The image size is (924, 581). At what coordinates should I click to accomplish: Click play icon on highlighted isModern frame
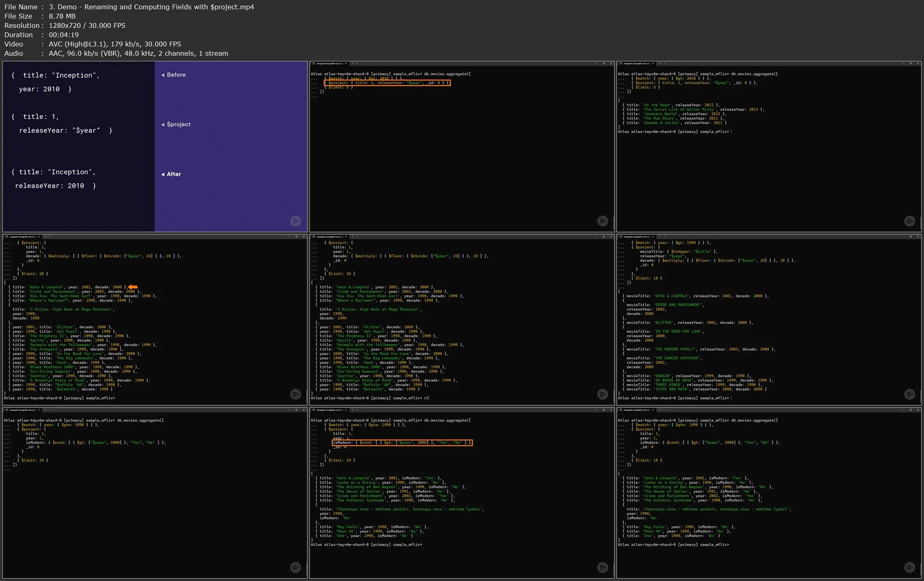coord(602,567)
